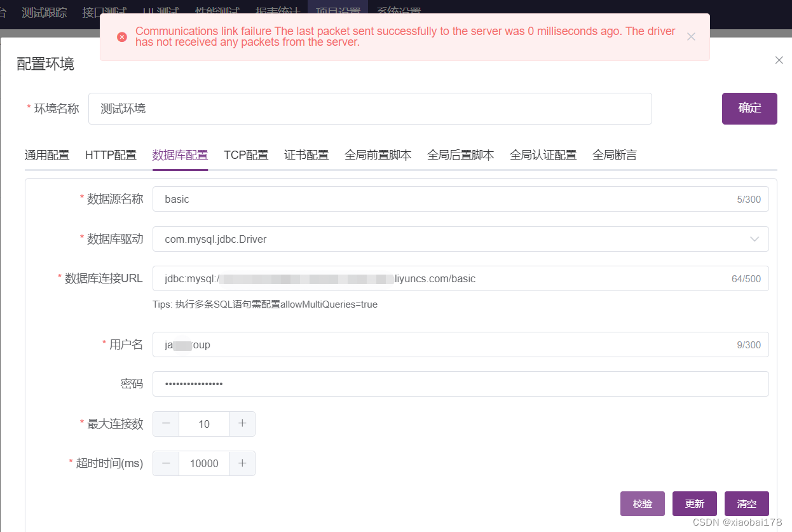Switch to HTTP配置 tab
This screenshot has height=532, width=792.
click(x=111, y=155)
